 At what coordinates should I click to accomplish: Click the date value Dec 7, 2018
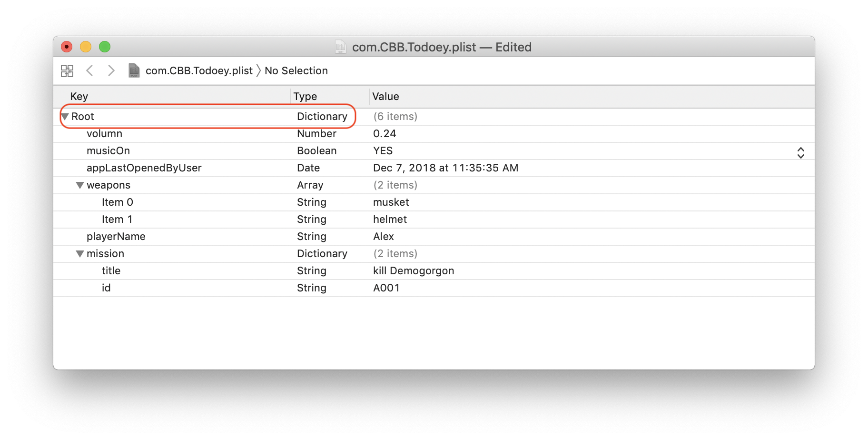point(445,168)
